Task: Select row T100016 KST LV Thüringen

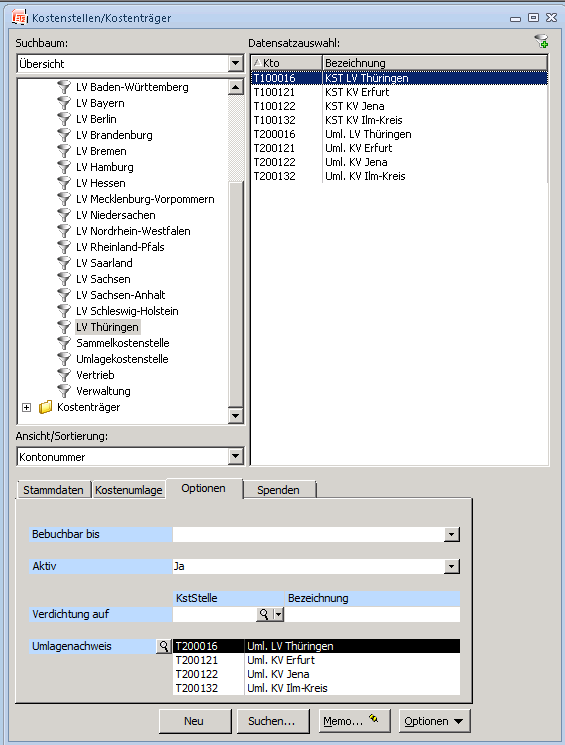Action: [x=399, y=78]
